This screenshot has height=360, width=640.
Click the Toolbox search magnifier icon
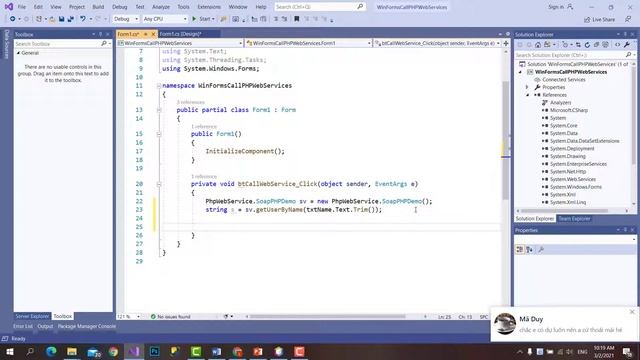click(104, 43)
